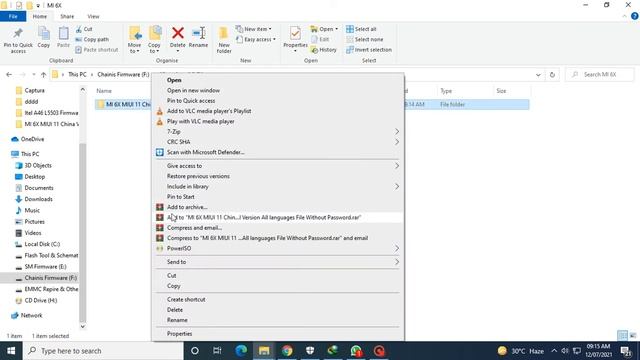The width and height of the screenshot is (640, 360).
Task: Select SM Firmware (E:) drive
Action: tap(45, 267)
